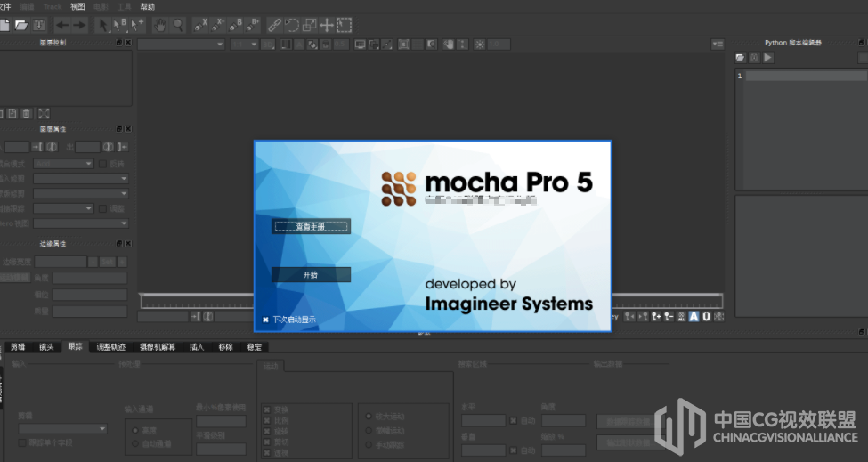Open the link-to-track dropdown in layer properties
The width and height of the screenshot is (868, 462).
(63, 208)
